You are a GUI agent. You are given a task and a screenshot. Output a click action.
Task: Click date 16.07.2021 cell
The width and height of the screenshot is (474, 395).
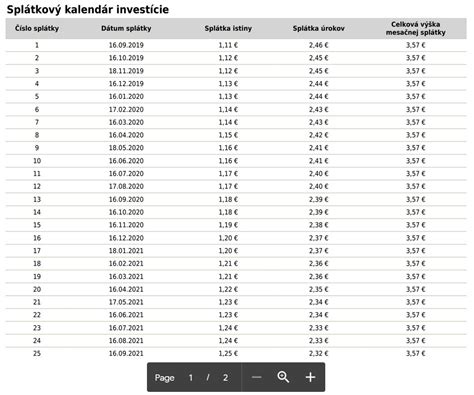[126, 328]
